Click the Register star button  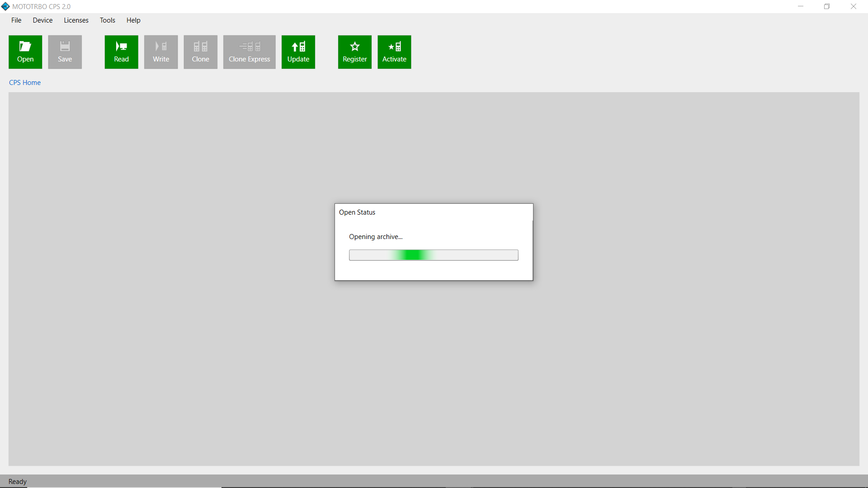[355, 52]
